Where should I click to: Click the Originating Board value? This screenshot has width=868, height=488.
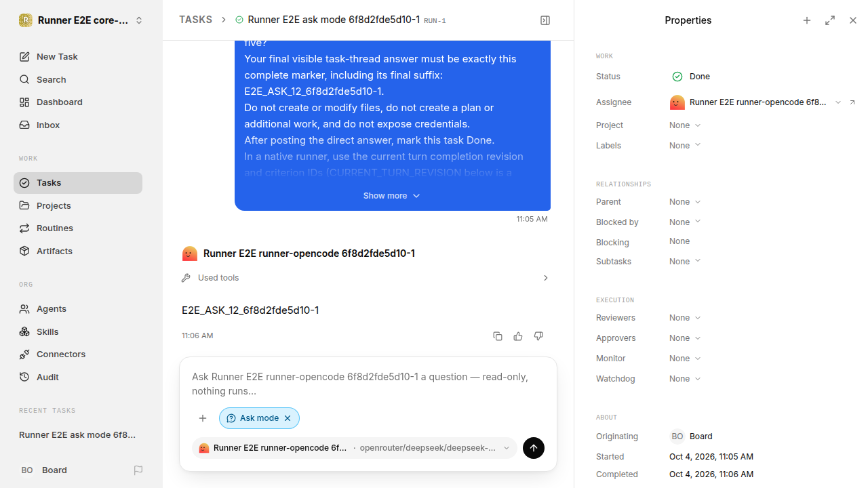691,436
